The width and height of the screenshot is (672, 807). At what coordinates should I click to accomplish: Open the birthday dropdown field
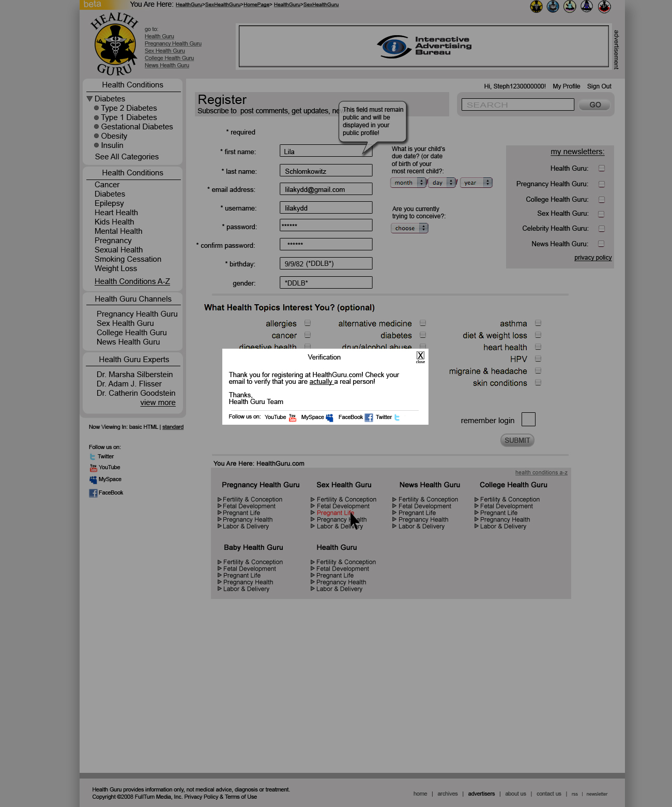pyautogui.click(x=326, y=263)
